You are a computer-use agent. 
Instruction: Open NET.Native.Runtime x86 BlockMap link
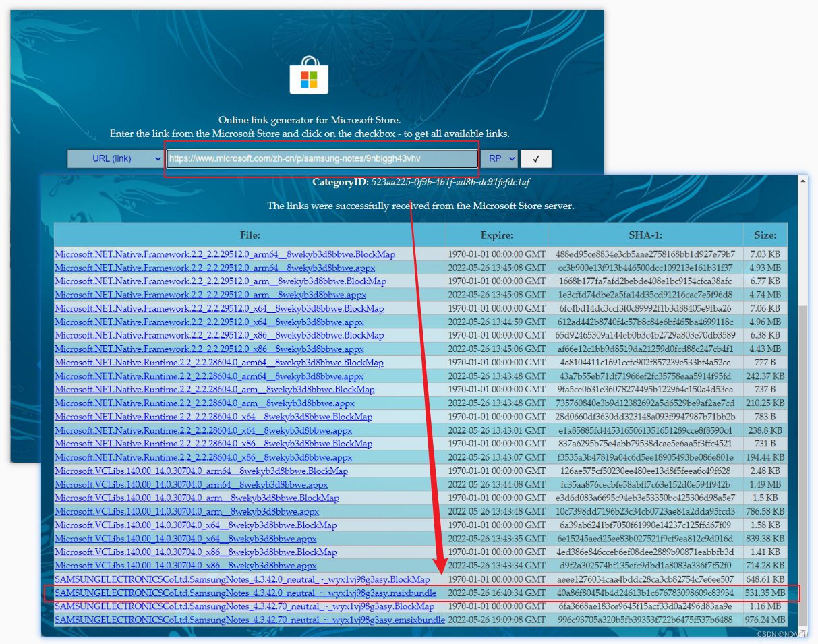(x=214, y=444)
